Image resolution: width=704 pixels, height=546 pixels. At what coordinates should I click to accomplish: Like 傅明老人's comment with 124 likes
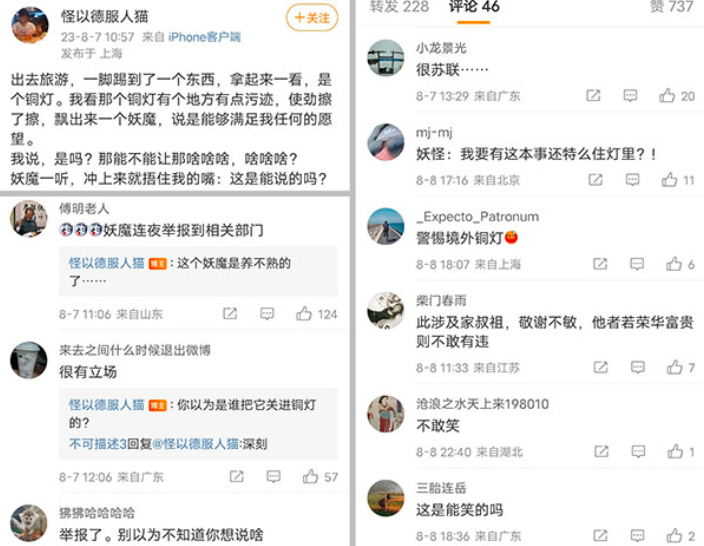pyautogui.click(x=304, y=313)
